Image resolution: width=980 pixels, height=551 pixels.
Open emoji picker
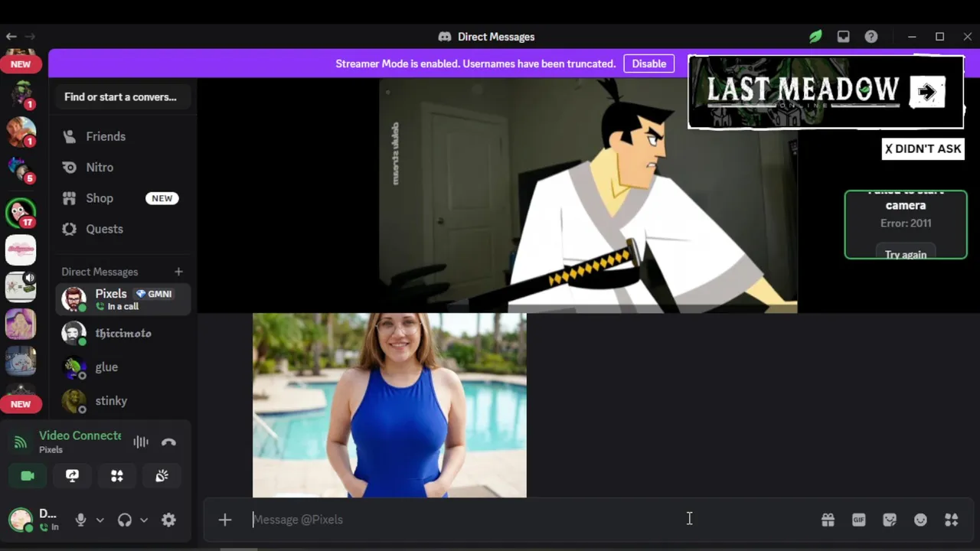coord(920,520)
